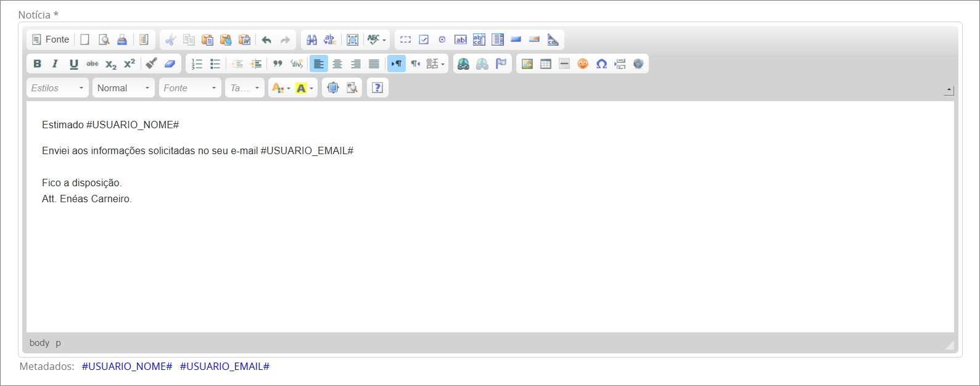The height and width of the screenshot is (386, 980).
Task: Click the Remove Format eraser icon
Action: (170, 64)
